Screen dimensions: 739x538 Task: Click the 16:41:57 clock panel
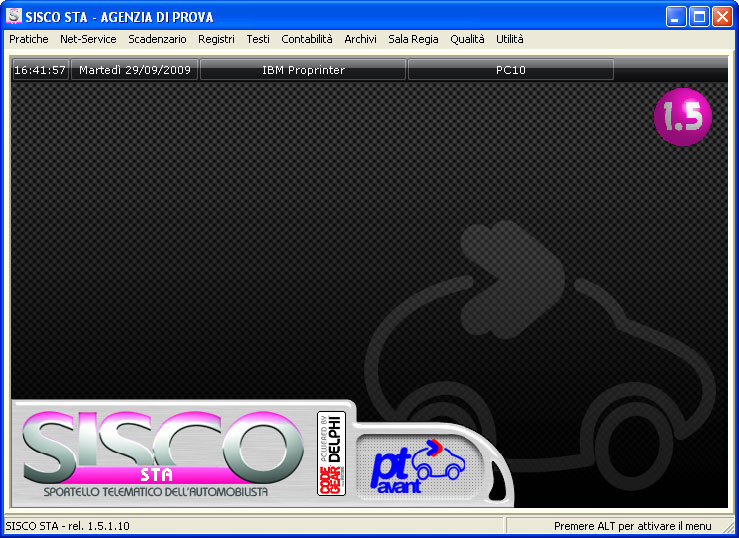point(40,70)
